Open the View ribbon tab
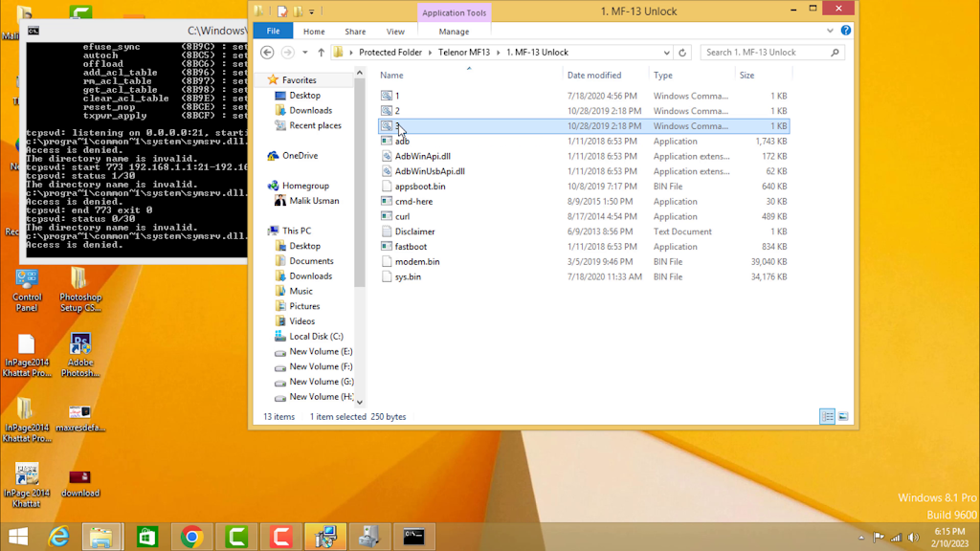Image resolution: width=980 pixels, height=551 pixels. point(395,32)
